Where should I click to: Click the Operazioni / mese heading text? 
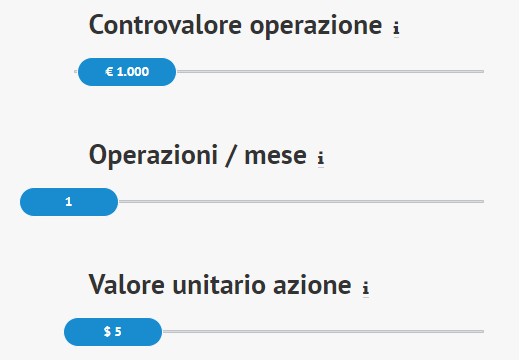[x=198, y=156]
